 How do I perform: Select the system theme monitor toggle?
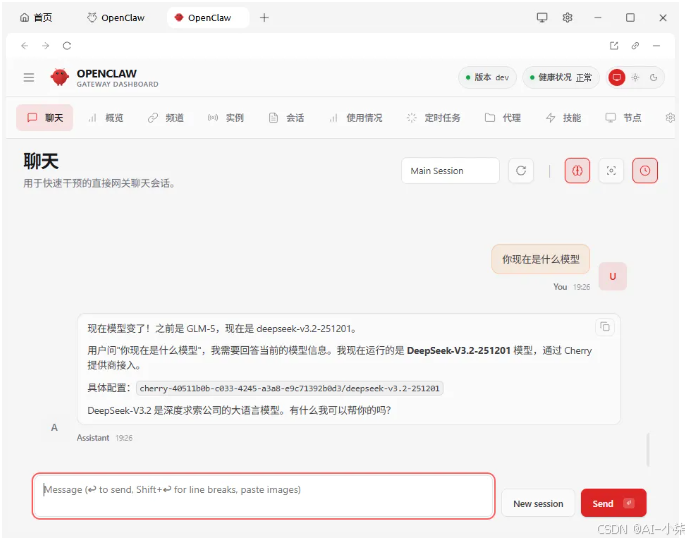[616, 78]
